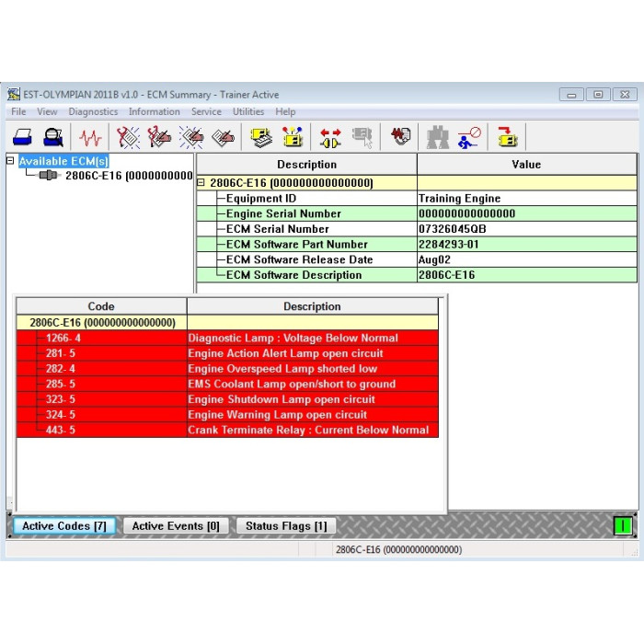Open the Utilities menu
The image size is (644, 644).
click(248, 111)
